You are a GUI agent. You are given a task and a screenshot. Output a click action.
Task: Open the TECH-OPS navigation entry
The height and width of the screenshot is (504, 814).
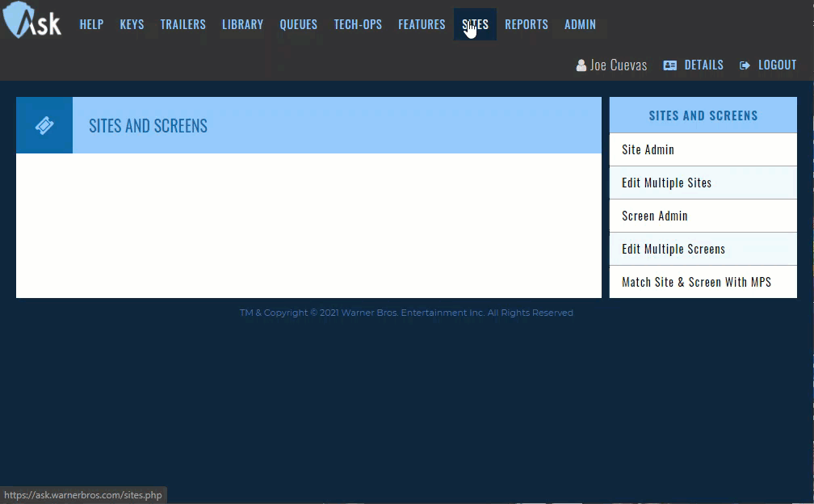(358, 24)
